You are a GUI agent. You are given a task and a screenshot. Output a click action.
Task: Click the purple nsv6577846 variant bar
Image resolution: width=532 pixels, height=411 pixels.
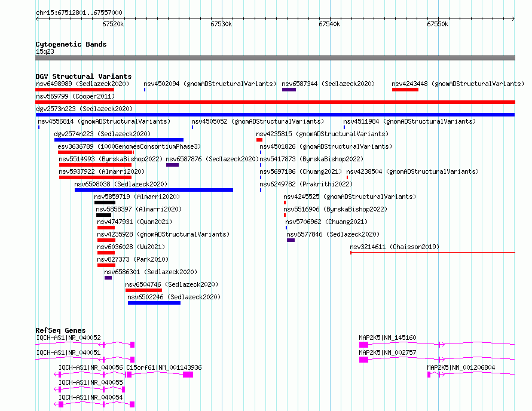pyautogui.click(x=291, y=240)
